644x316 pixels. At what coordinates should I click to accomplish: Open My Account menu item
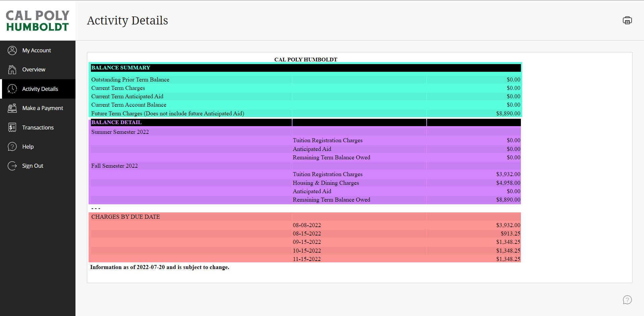point(38,50)
